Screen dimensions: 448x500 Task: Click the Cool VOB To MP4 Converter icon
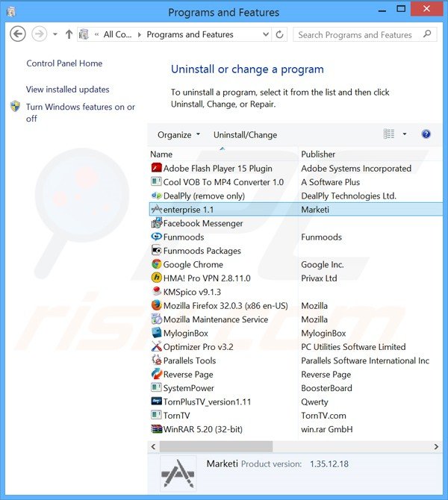(x=156, y=182)
